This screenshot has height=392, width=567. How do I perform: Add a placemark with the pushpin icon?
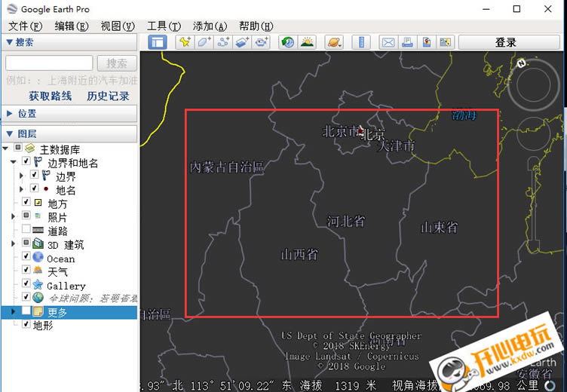(x=184, y=42)
